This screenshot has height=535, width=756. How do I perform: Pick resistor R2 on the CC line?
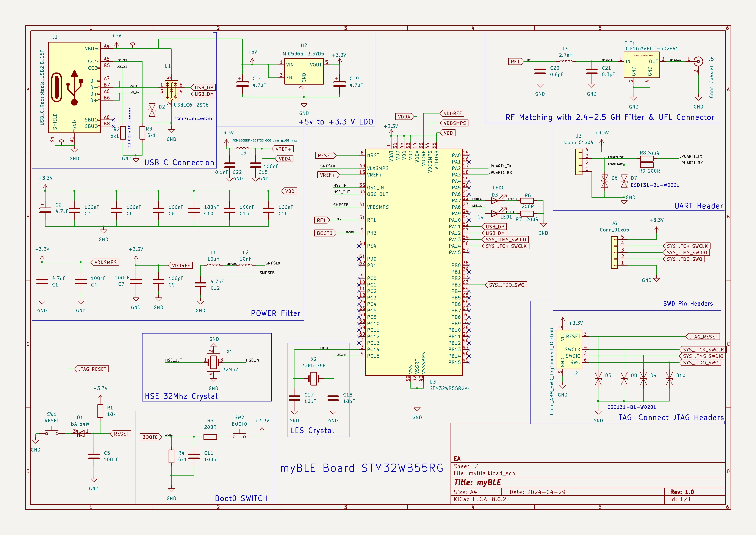123,132
